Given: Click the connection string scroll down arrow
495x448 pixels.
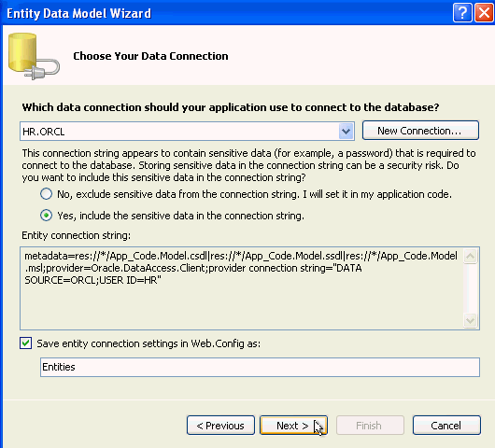Looking at the screenshot, I should point(471,321).
